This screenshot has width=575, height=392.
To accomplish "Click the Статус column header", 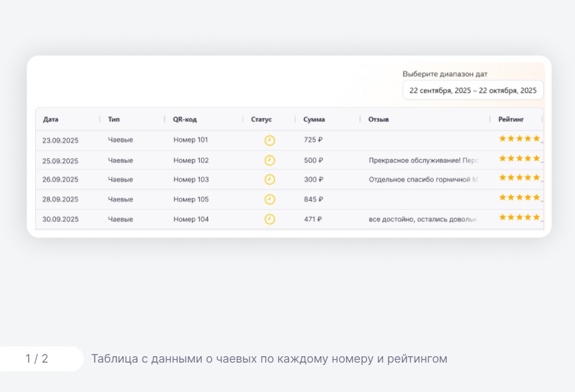I will coord(261,119).
